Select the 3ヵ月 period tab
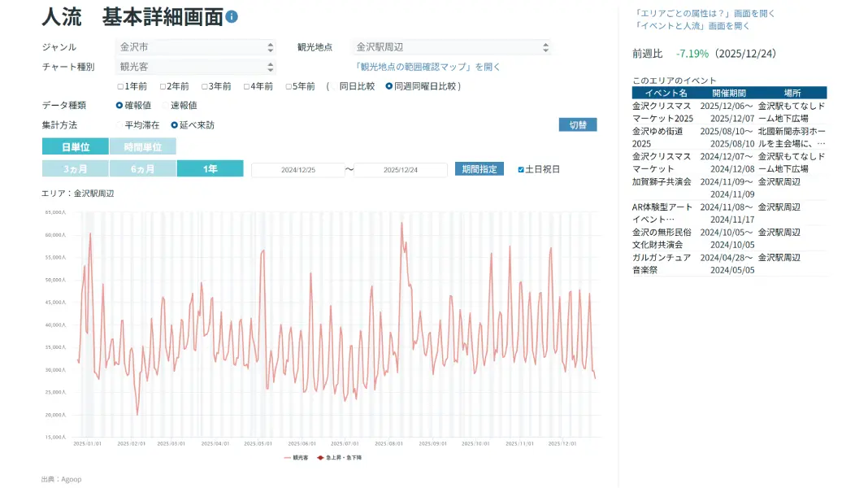Screen dimensions: 868x488 click(76, 169)
